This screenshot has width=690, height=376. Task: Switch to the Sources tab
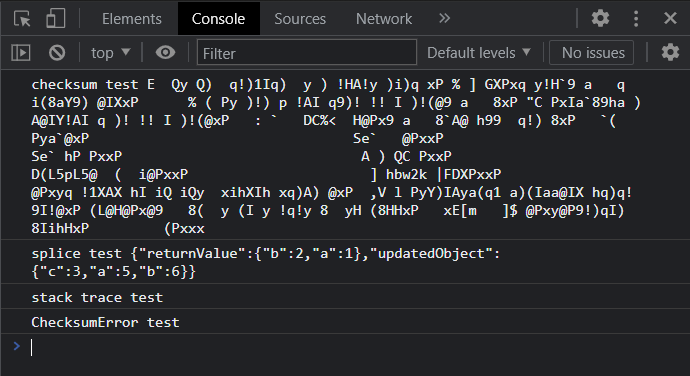(300, 19)
